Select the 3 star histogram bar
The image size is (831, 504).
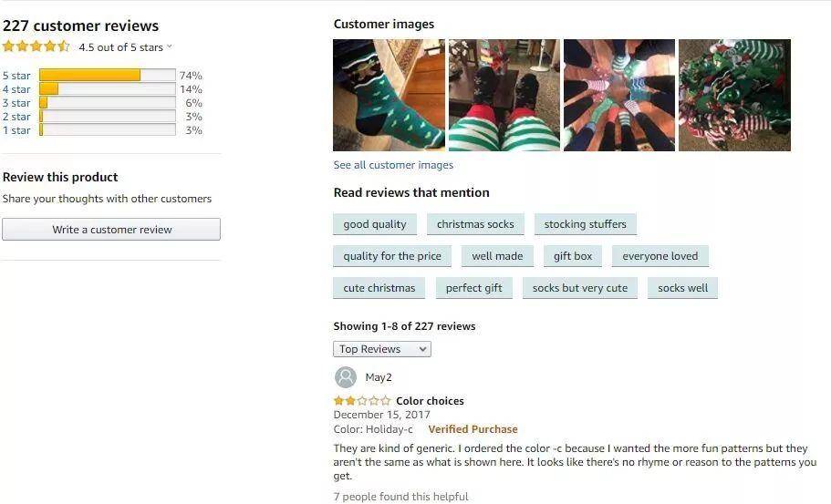click(x=108, y=103)
